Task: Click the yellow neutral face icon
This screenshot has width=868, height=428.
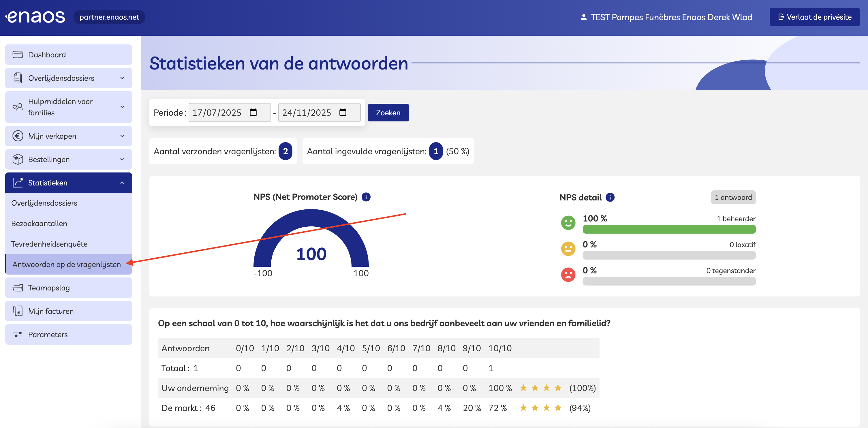Action: coord(568,249)
